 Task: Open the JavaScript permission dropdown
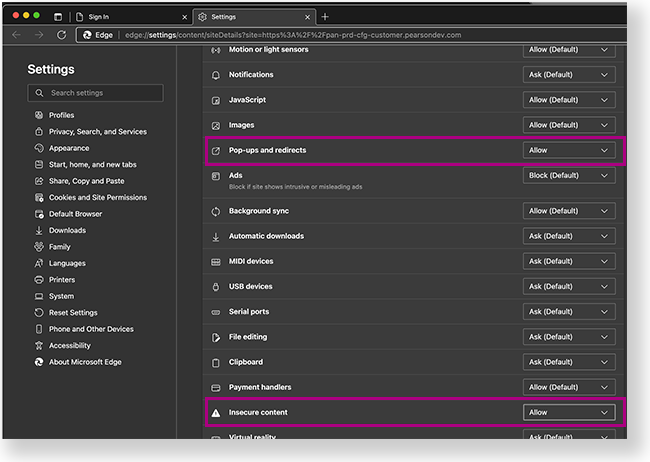point(568,100)
